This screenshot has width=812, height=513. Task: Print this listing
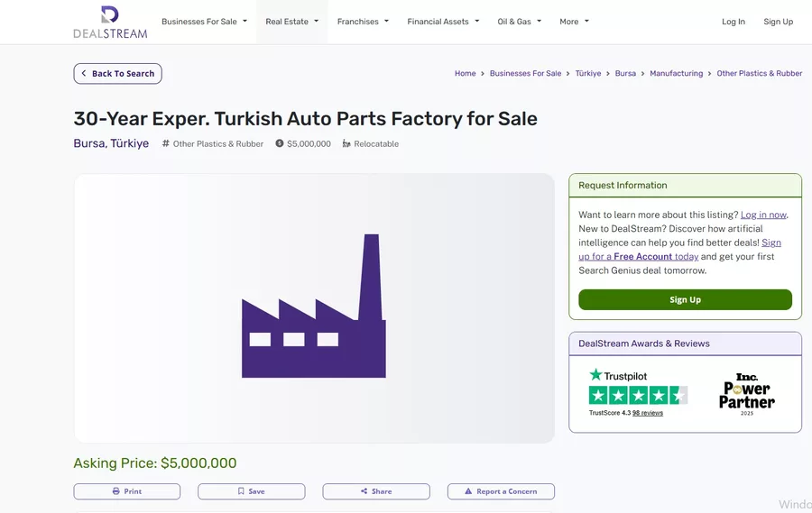pos(127,491)
